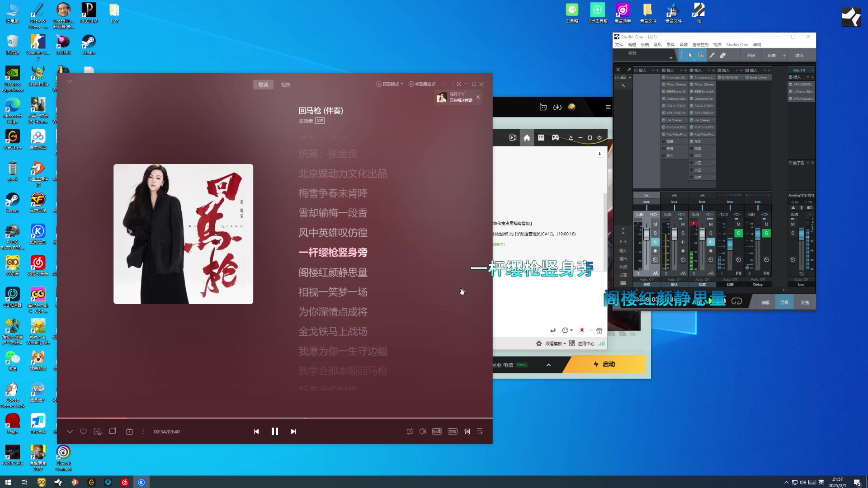Open the volume control in music player
This screenshot has height=488, width=868.
click(423, 432)
